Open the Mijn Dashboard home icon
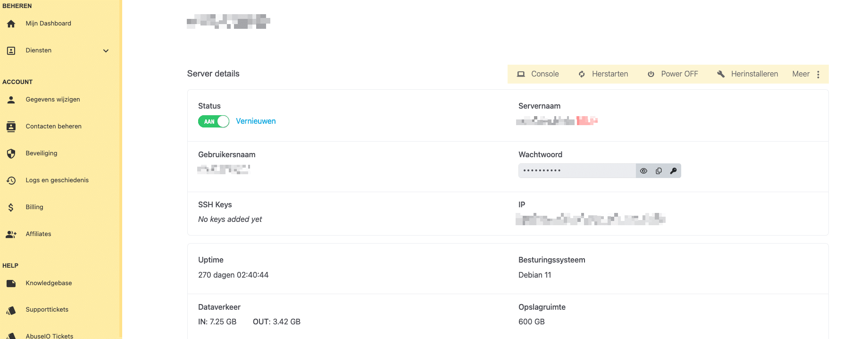Viewport: 868px width, 339px height. pos(11,24)
